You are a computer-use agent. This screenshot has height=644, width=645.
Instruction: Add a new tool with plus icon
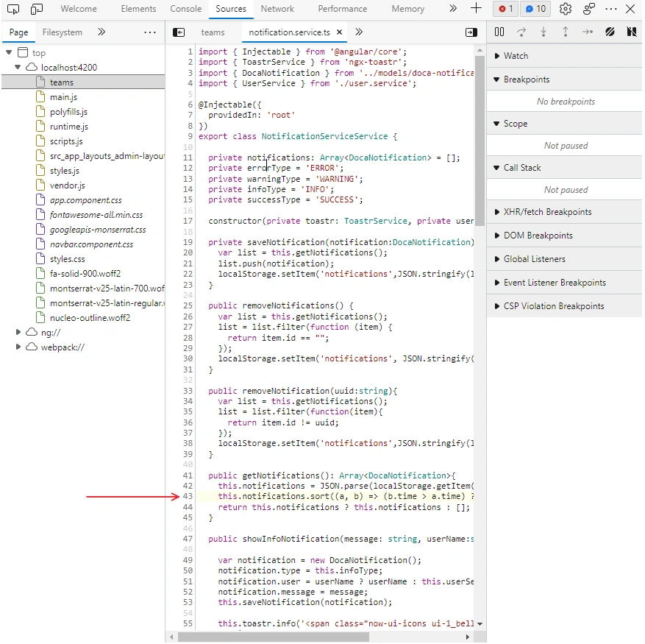[476, 8]
